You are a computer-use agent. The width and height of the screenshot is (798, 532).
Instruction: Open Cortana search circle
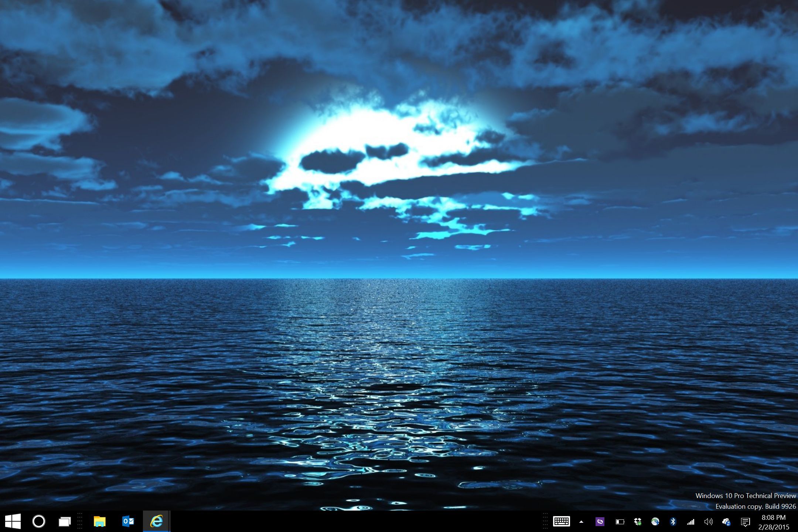point(39,521)
